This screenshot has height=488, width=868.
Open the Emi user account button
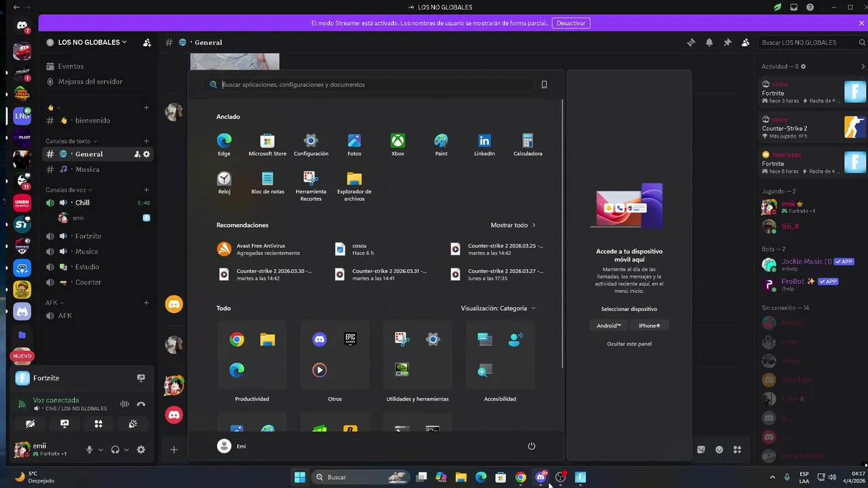point(232,446)
